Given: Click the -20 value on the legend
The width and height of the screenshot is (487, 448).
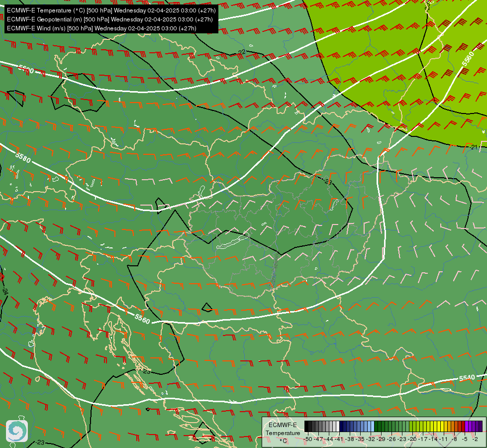Looking at the screenshot, I should tap(412, 439).
